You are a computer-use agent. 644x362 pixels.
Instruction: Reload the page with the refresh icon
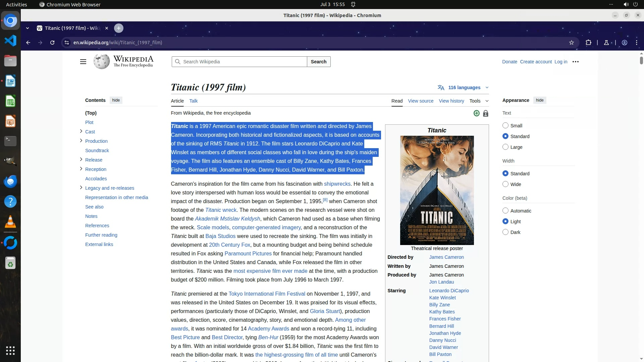point(52,43)
